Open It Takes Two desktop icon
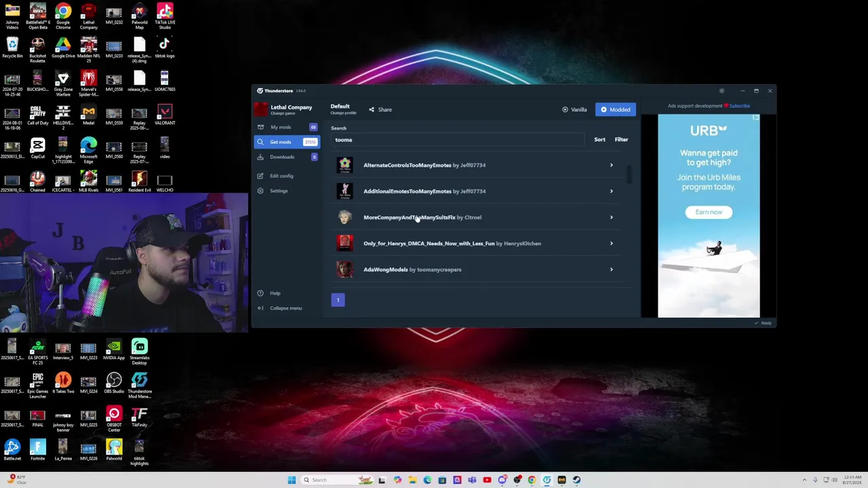The height and width of the screenshot is (488, 868). [63, 384]
